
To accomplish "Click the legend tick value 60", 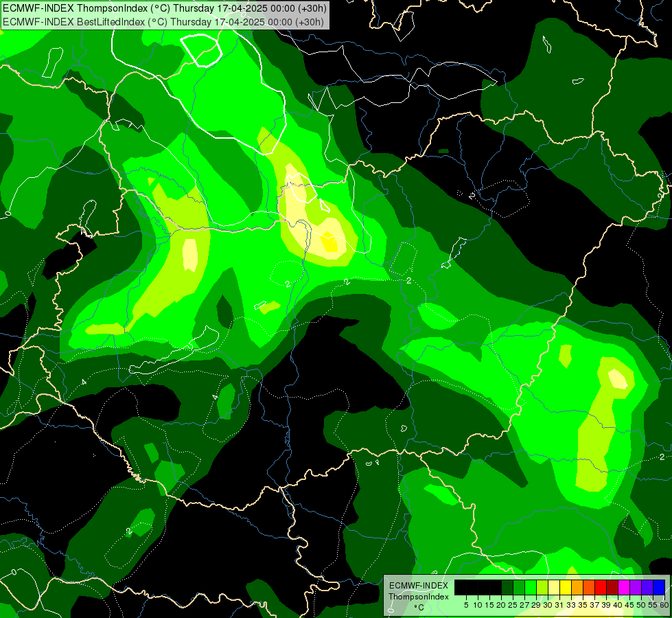I will point(664,605).
